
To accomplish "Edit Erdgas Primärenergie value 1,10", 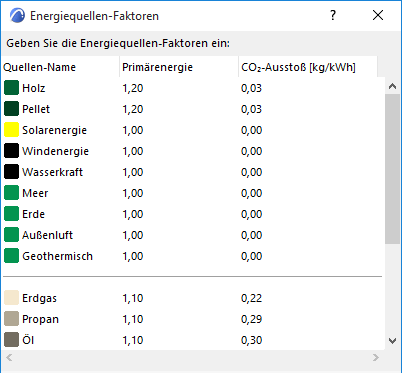I will pyautogui.click(x=133, y=298).
